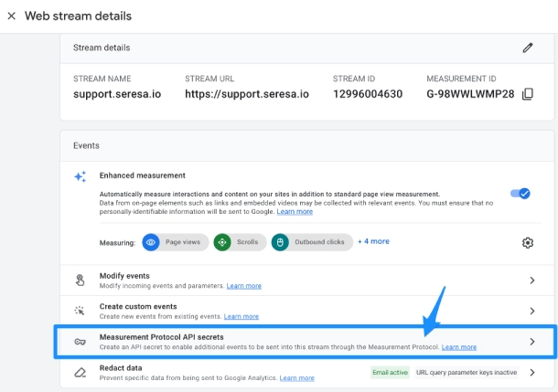Click the Measurement Protocol API secrets title
Image resolution: width=558 pixels, height=392 pixels.
[x=162, y=337]
